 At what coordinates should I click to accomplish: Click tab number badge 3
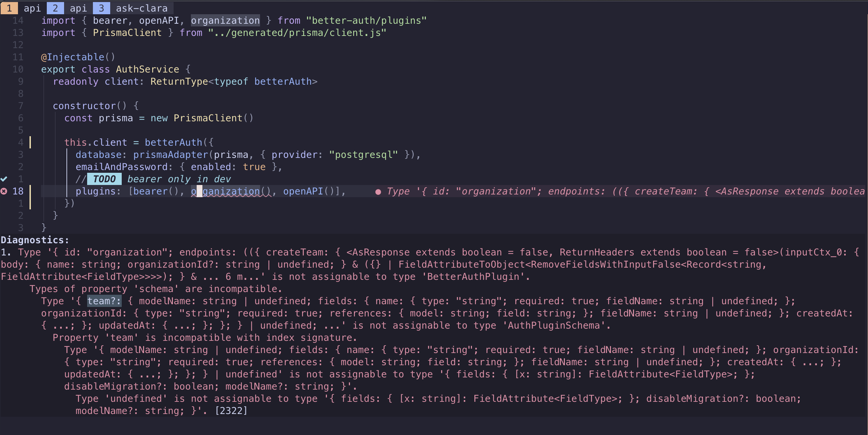(101, 8)
